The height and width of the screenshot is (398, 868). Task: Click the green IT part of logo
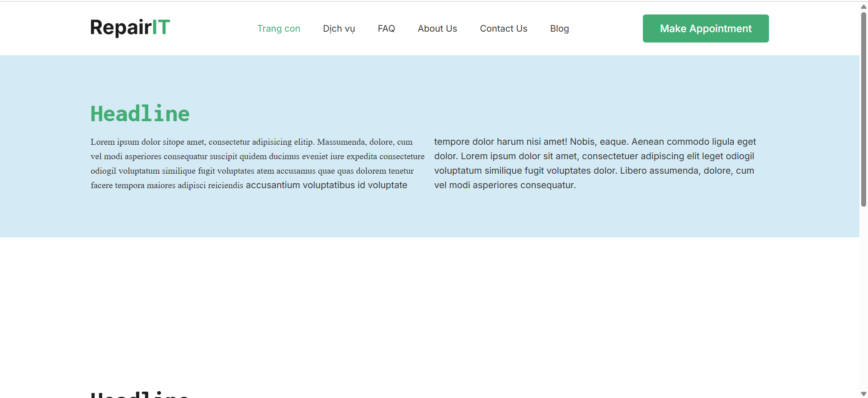pyautogui.click(x=161, y=28)
